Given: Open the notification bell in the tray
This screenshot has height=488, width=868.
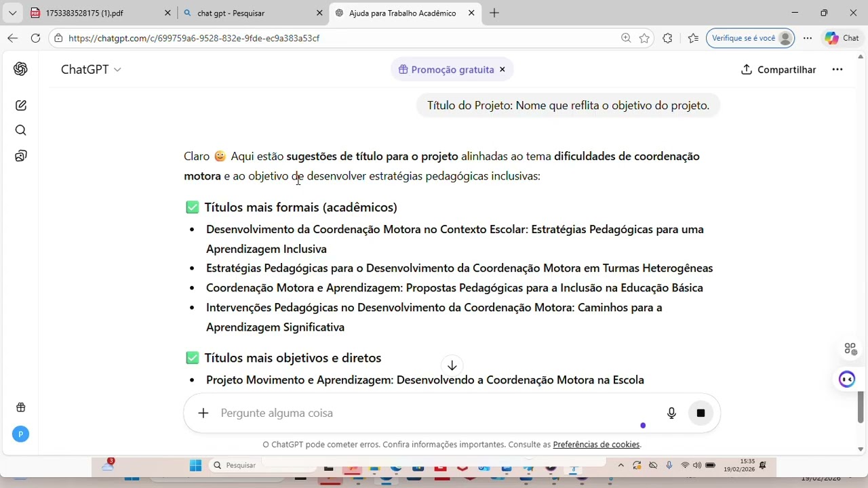Looking at the screenshot, I should tap(763, 465).
